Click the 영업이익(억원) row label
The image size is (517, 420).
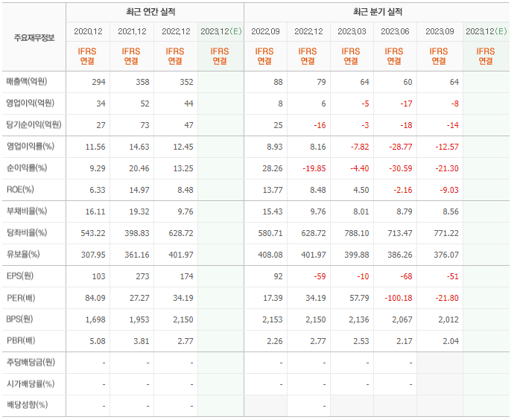click(x=31, y=104)
